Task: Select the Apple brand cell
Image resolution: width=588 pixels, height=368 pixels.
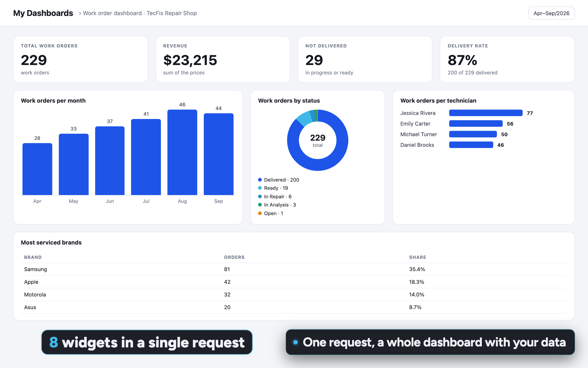Action: pos(31,282)
